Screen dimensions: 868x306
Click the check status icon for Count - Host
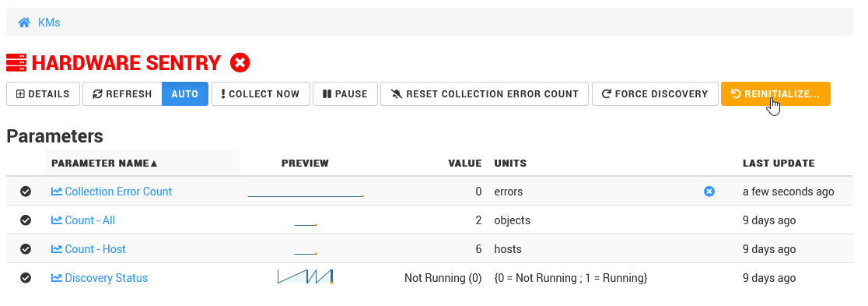(26, 249)
